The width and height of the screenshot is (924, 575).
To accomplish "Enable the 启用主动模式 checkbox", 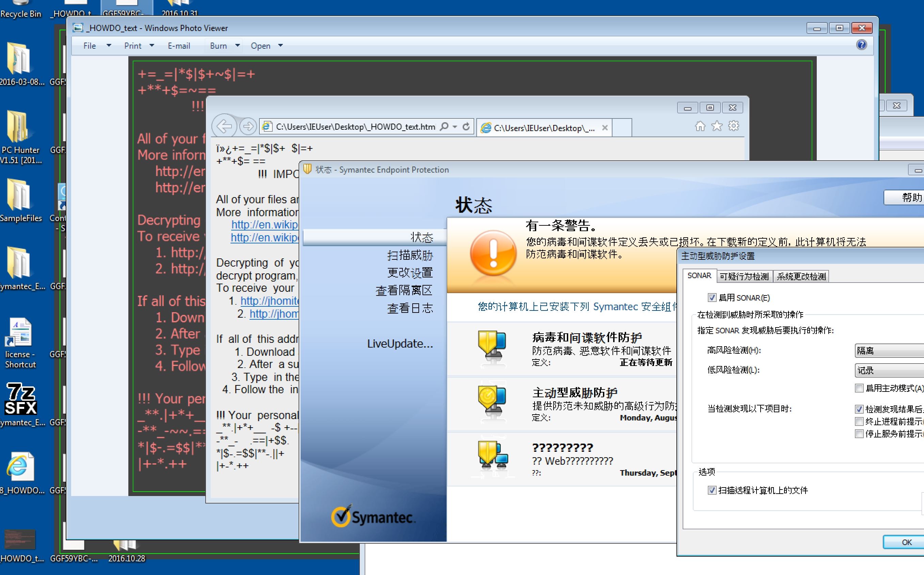I will click(859, 388).
